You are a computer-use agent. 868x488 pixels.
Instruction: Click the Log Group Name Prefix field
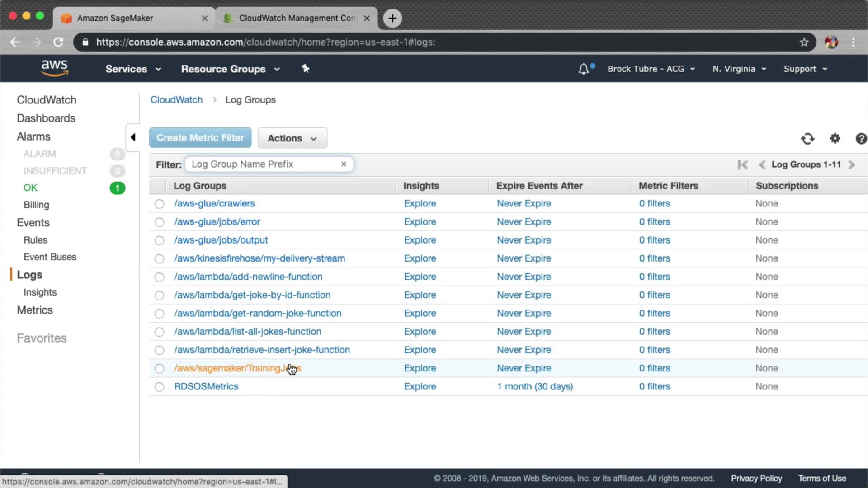(262, 164)
